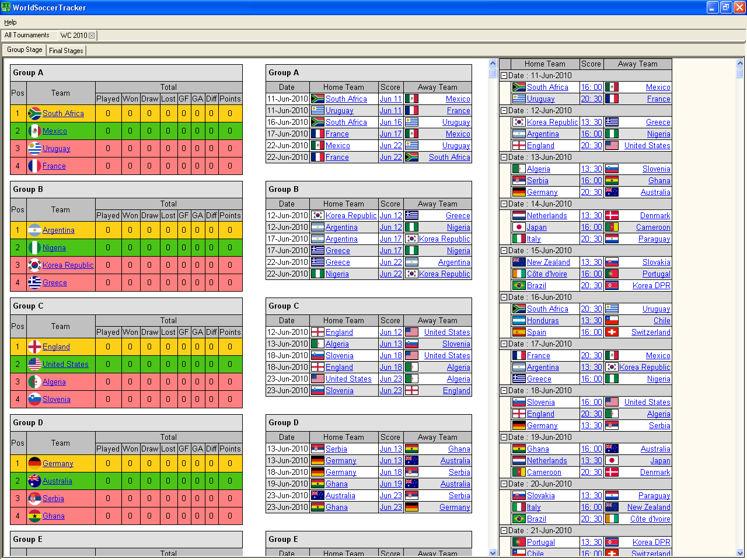Collapse the 17-Jun-2010 date group

[503, 344]
